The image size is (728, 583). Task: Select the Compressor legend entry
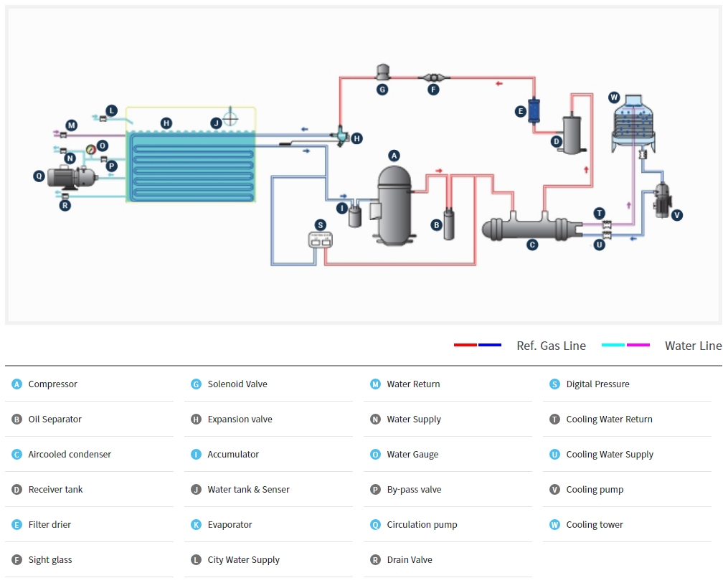[52, 384]
